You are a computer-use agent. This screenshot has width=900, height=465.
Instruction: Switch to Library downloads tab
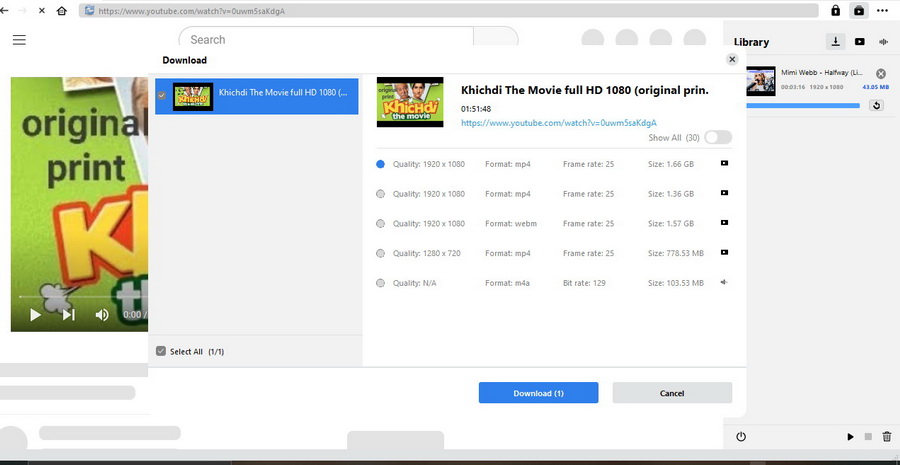pyautogui.click(x=836, y=41)
